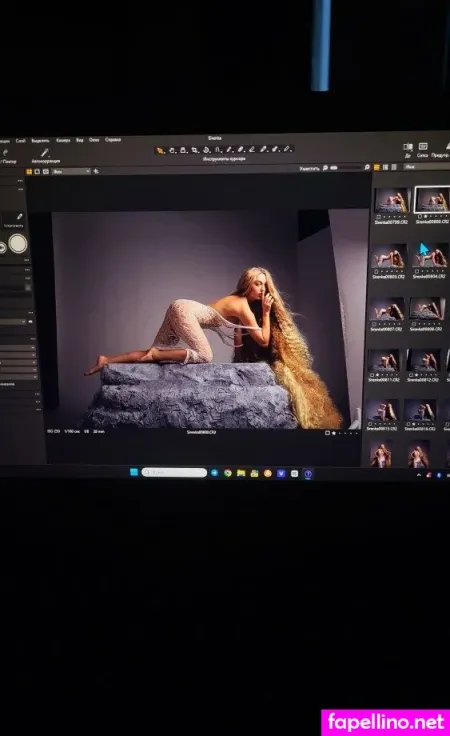
Task: Open Windows Start button
Action: [134, 472]
